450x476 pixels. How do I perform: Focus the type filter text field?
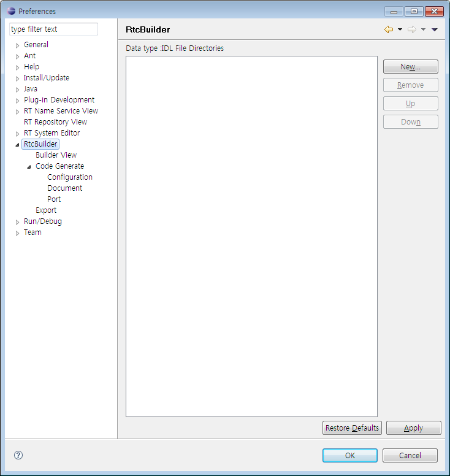point(53,29)
